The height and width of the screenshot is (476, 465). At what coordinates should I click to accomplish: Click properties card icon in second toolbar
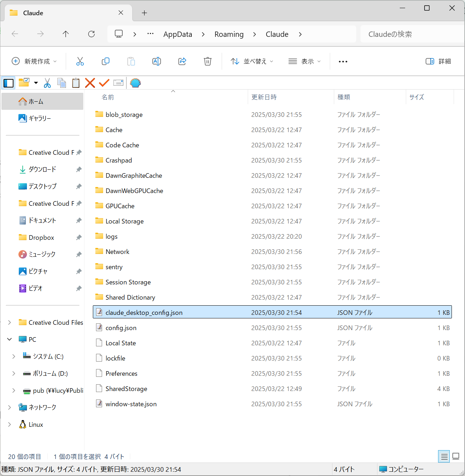pos(118,83)
